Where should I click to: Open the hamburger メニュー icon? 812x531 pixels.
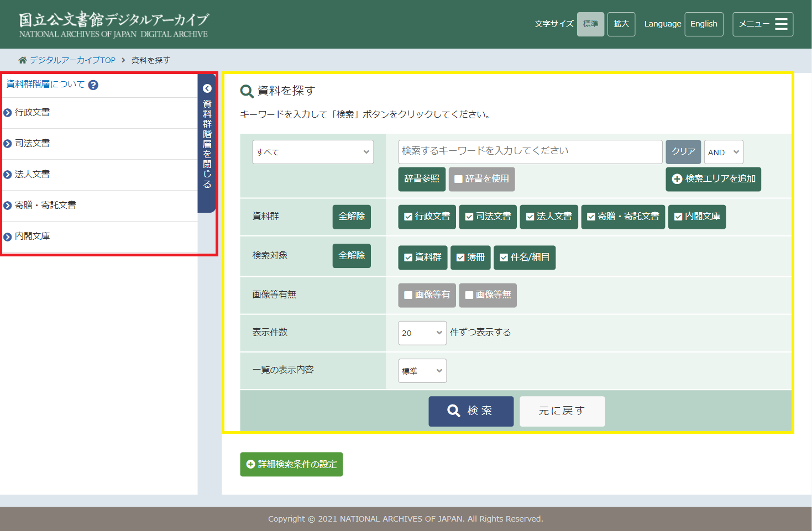(780, 24)
